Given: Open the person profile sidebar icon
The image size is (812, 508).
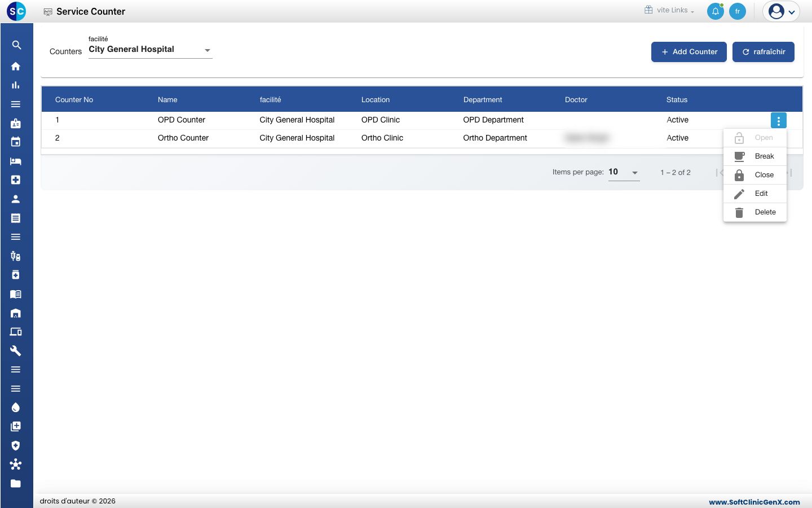Looking at the screenshot, I should tap(16, 199).
